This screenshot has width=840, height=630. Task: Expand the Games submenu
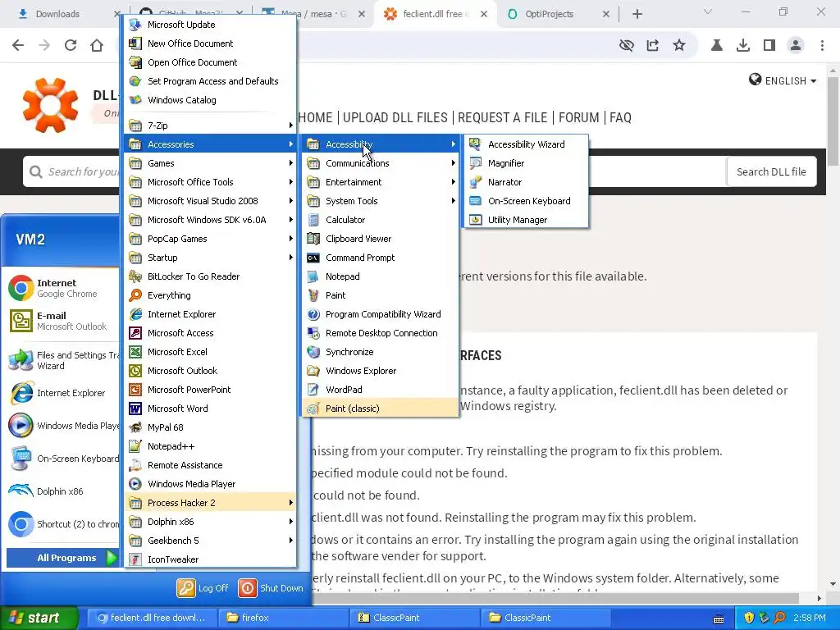(x=210, y=163)
